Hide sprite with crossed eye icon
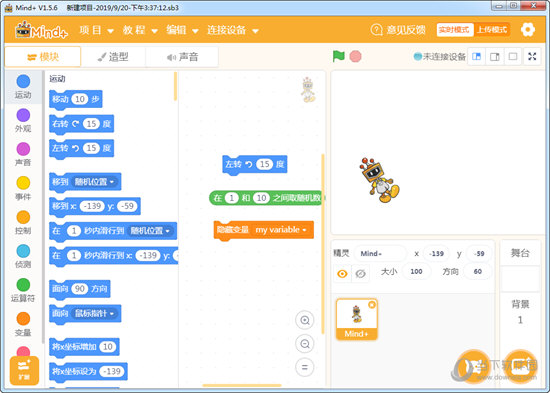550x393 pixels. 360,274
